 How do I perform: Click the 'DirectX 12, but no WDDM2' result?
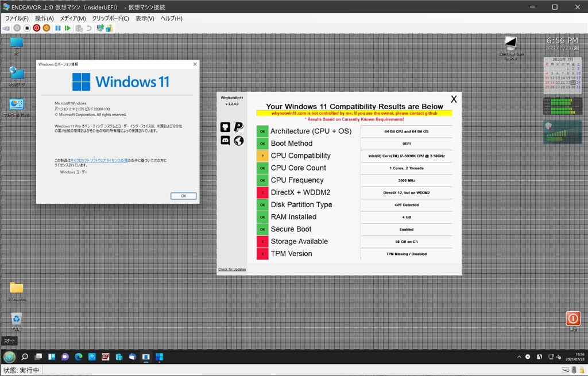pos(407,193)
